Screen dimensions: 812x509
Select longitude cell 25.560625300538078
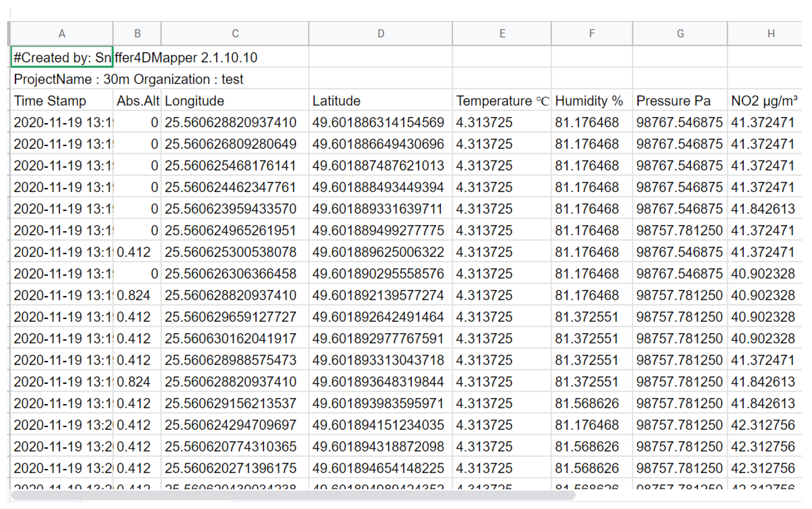tap(235, 252)
